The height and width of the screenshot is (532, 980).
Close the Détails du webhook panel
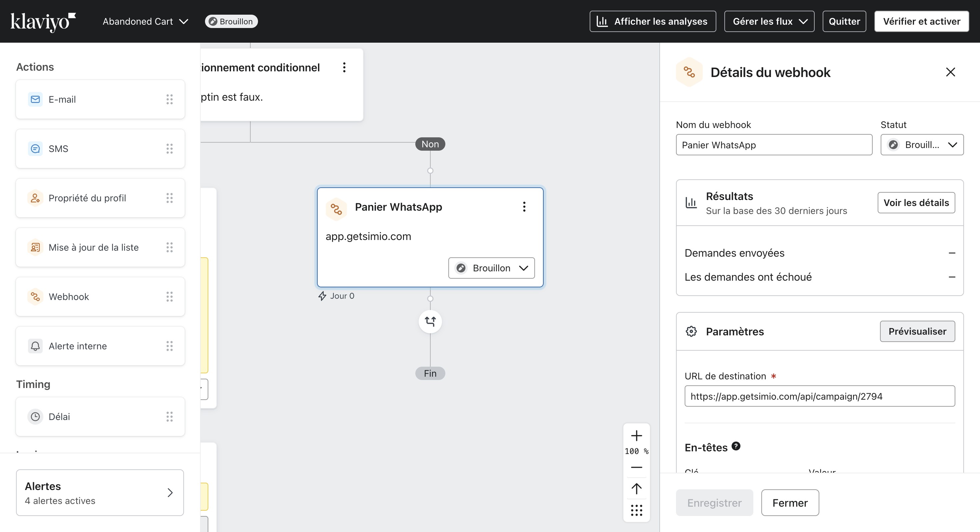coord(950,72)
